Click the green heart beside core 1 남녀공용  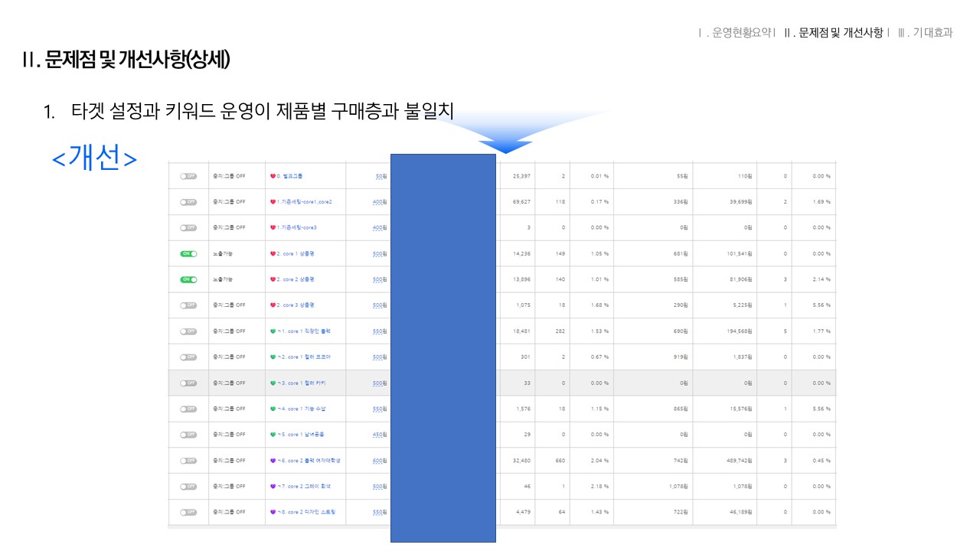[273, 435]
